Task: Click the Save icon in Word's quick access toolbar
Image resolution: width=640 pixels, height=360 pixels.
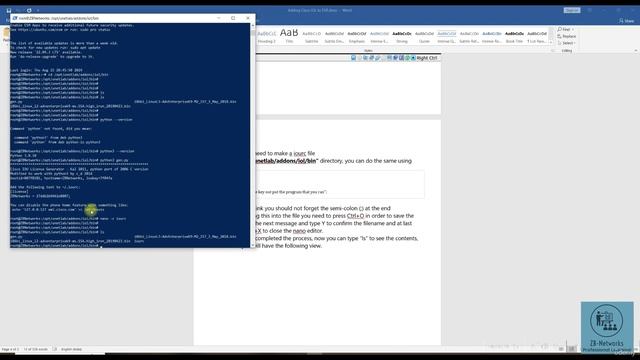Action: [9, 10]
